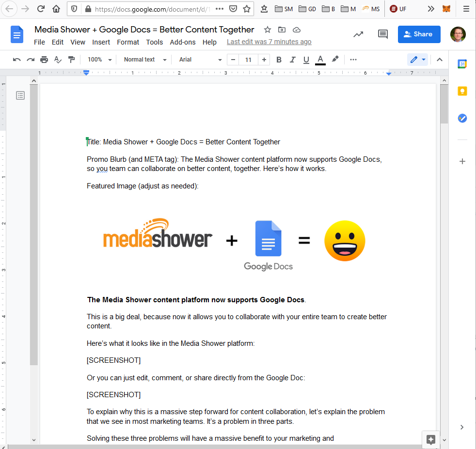Move the document to a folder

point(282,30)
